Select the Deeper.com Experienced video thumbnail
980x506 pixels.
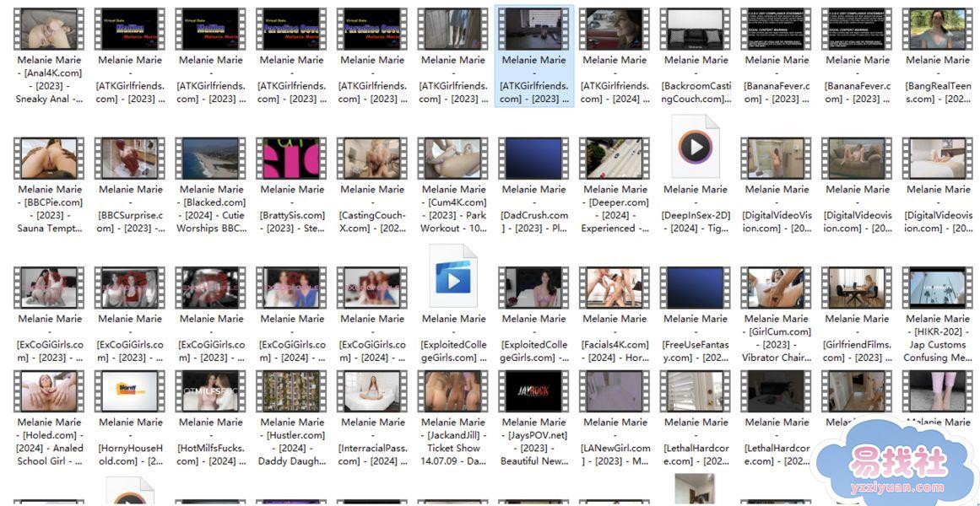[615, 159]
